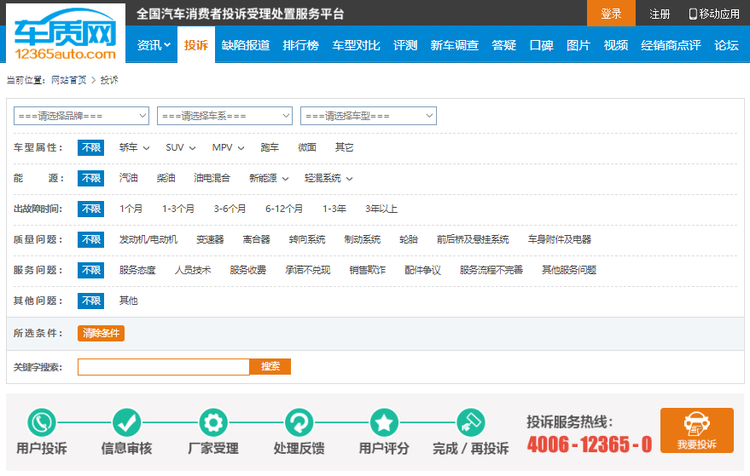
Task: Go to the 缺陷报道 tab
Action: 245,45
